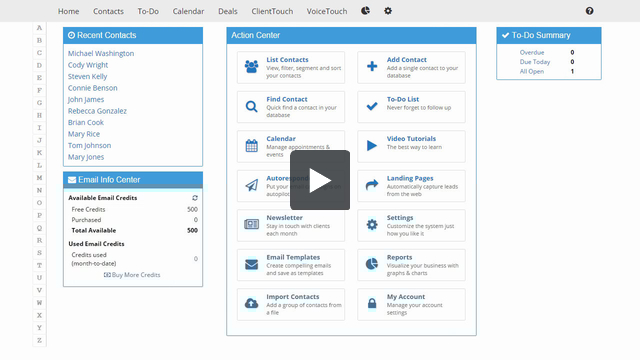Screen dimensions: 640x360
Task: Open the Contacts menu
Action: point(108,11)
